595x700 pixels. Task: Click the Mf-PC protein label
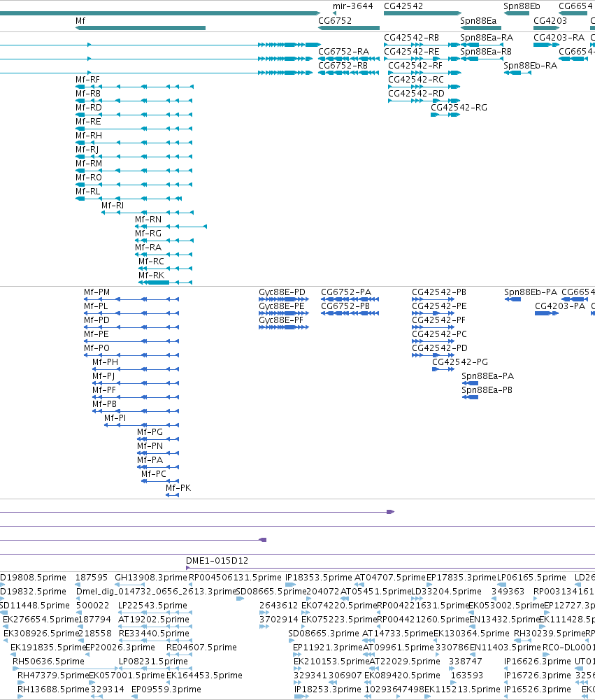pos(154,473)
